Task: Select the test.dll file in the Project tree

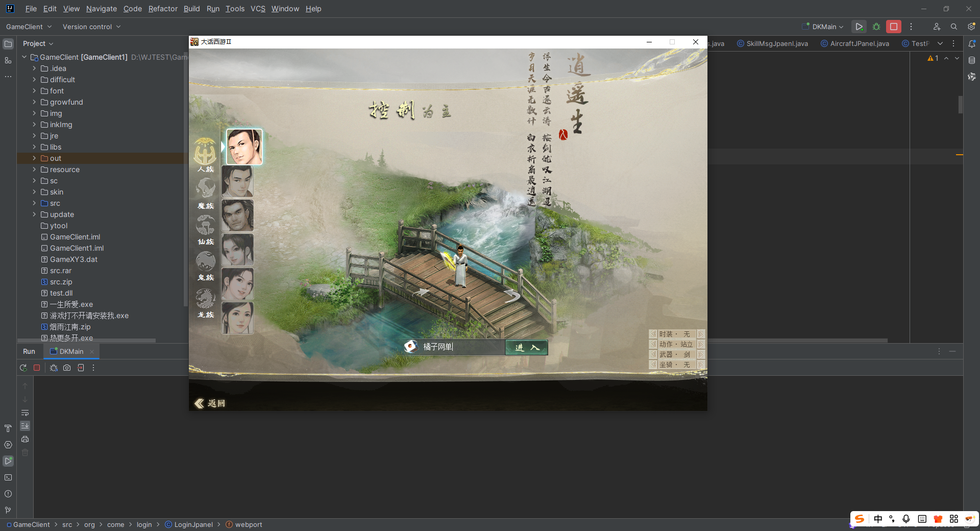Action: coord(61,293)
